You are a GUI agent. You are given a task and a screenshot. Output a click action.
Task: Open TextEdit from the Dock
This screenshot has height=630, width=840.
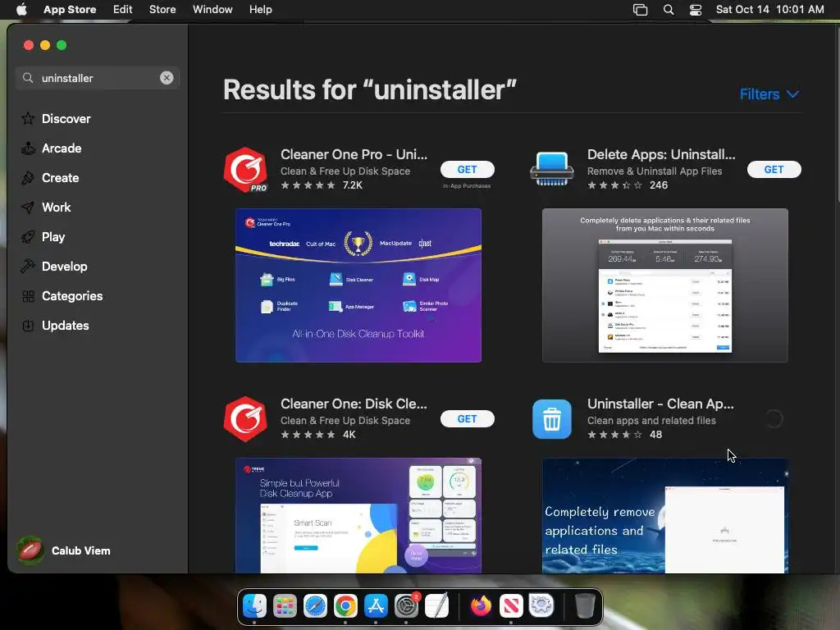[x=436, y=606]
